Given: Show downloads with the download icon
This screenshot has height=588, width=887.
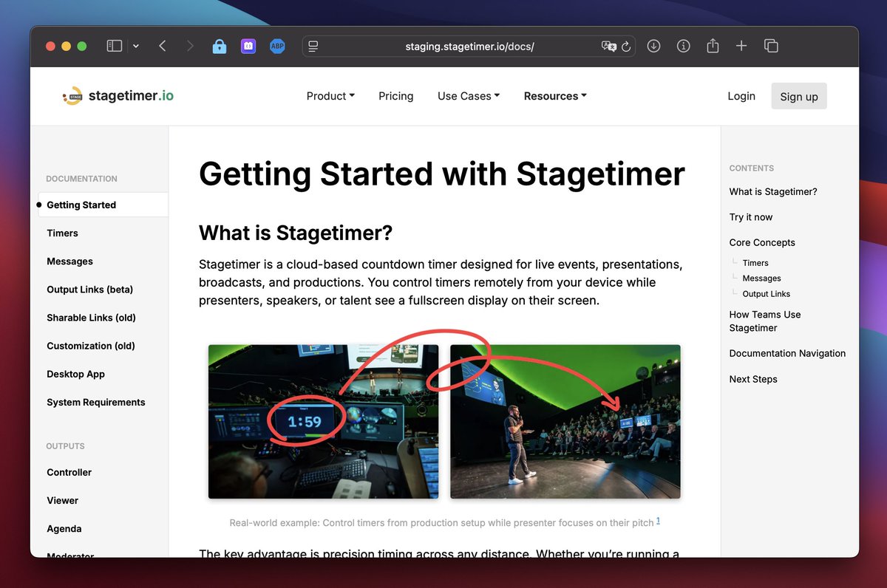Looking at the screenshot, I should [653, 46].
